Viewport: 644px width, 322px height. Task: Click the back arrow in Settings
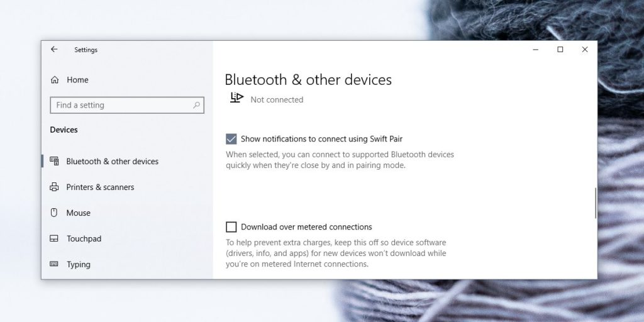click(x=54, y=50)
